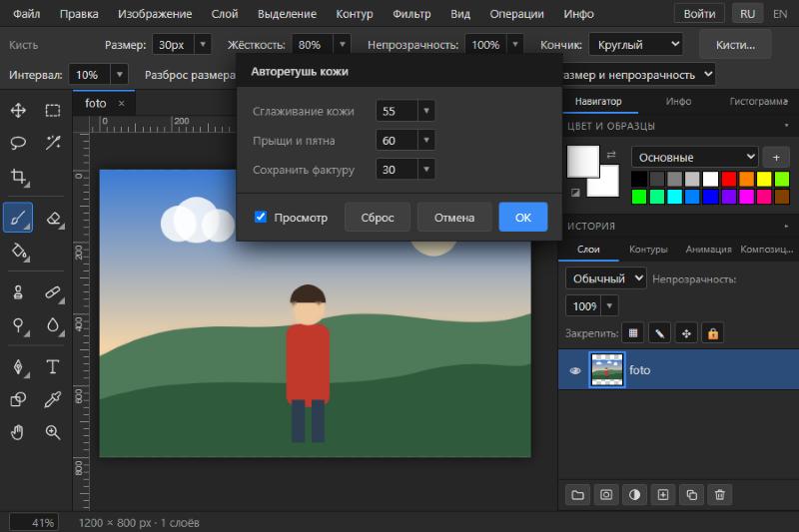Close the foto document tab
Screen dimensions: 799x532
(121, 104)
